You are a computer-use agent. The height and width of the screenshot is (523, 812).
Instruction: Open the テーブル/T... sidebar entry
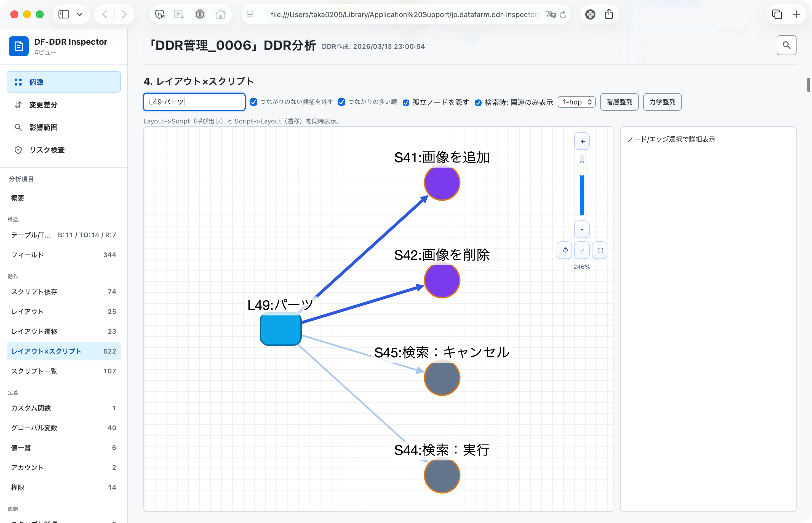pos(63,235)
